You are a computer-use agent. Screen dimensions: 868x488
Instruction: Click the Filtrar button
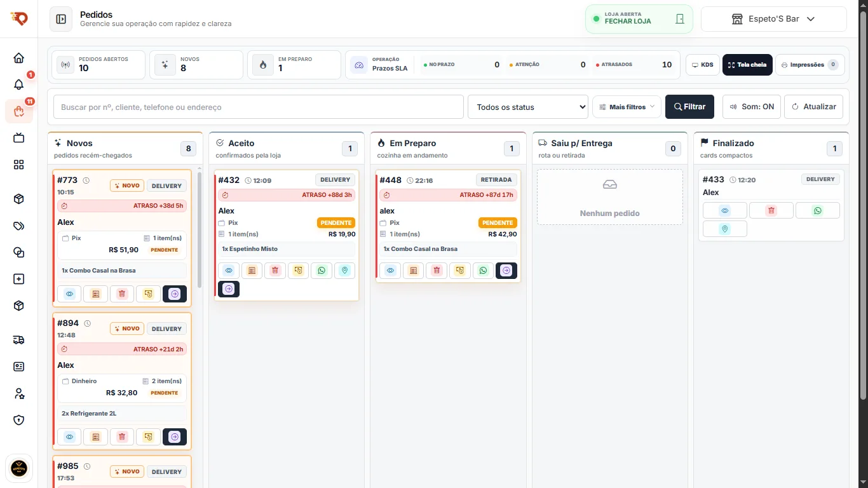[689, 107]
